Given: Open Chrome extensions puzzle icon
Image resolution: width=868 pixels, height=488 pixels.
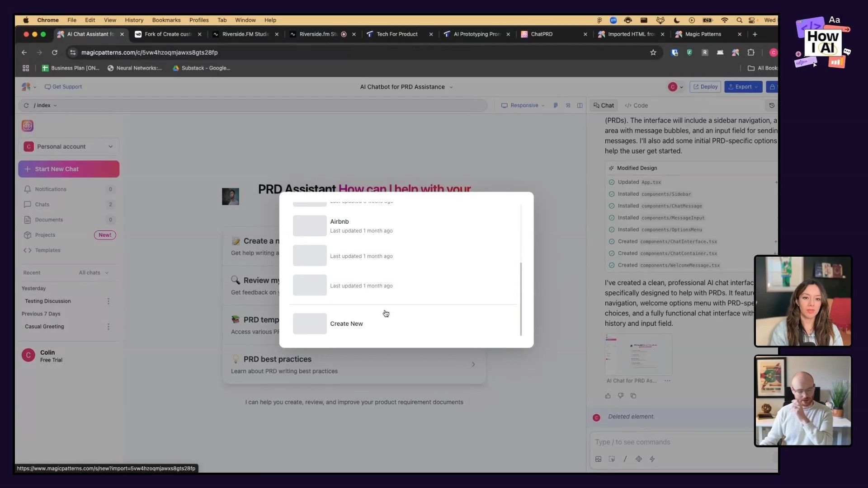Looking at the screenshot, I should 751,52.
